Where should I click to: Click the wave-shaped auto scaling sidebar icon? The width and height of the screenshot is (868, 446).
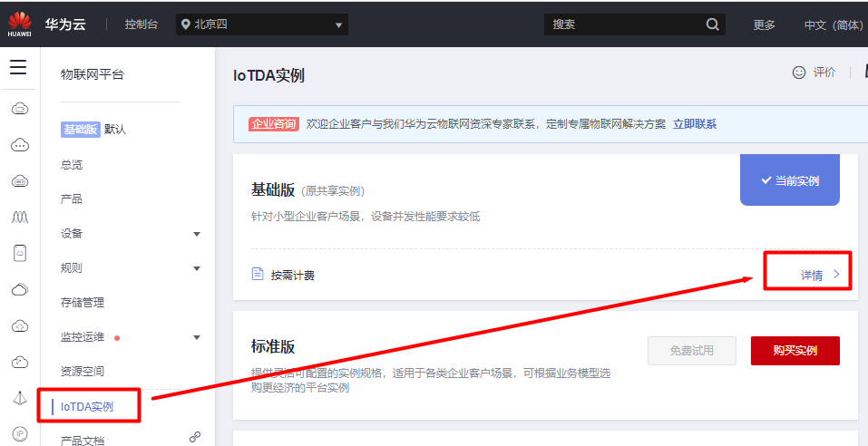(20, 217)
